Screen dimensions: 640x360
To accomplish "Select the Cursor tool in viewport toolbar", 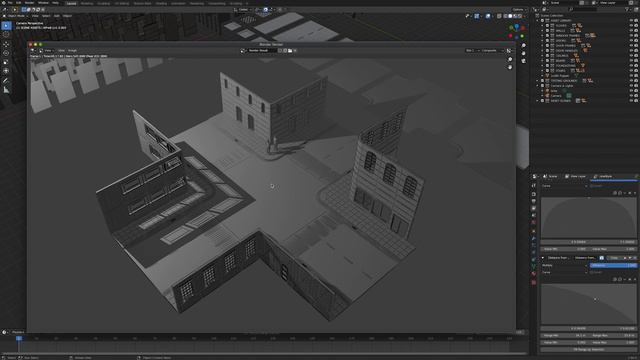I will click(6, 35).
